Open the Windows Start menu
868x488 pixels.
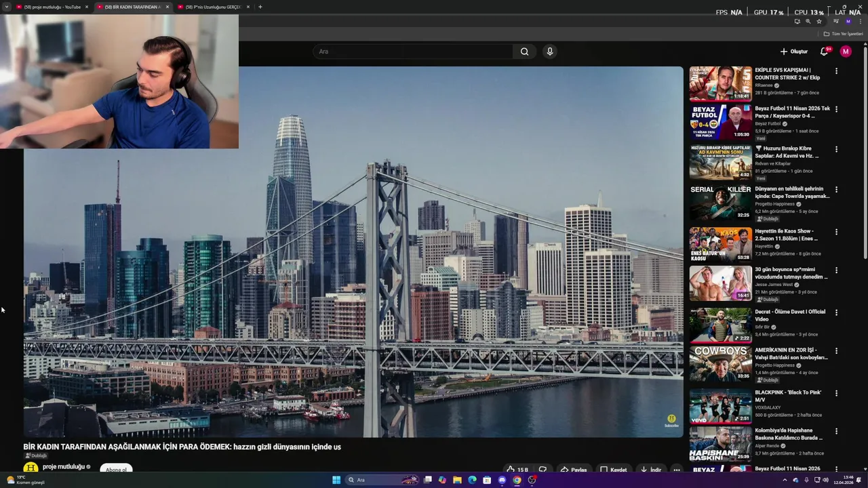336,480
